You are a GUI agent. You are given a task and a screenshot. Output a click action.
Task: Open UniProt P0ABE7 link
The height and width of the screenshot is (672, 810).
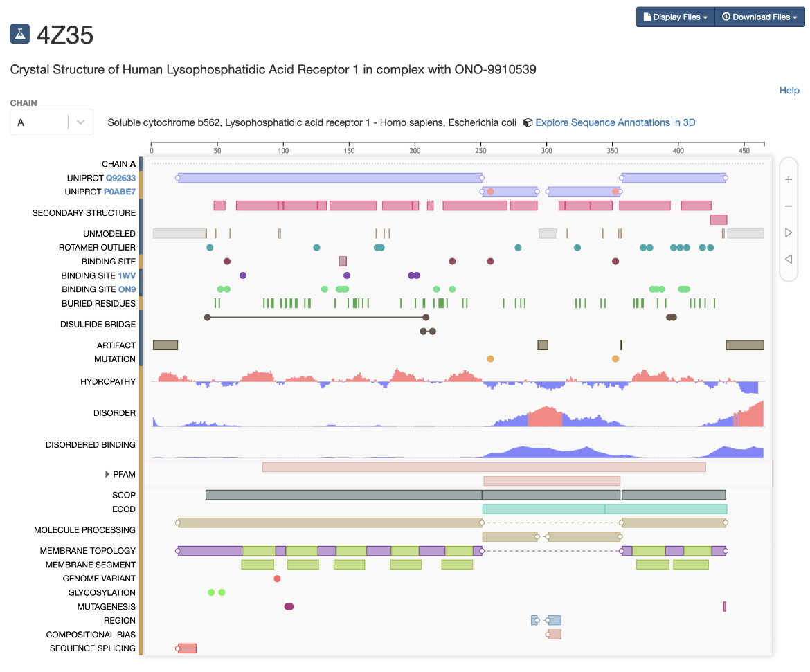pos(120,192)
